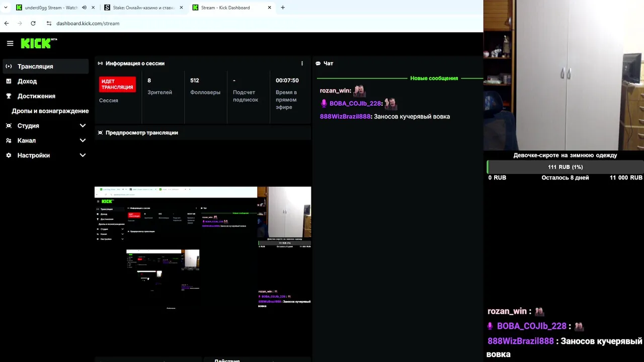This screenshot has height=362, width=644.
Task: Click the address bar URL dashboard.kick.com/stream
Action: click(88, 23)
